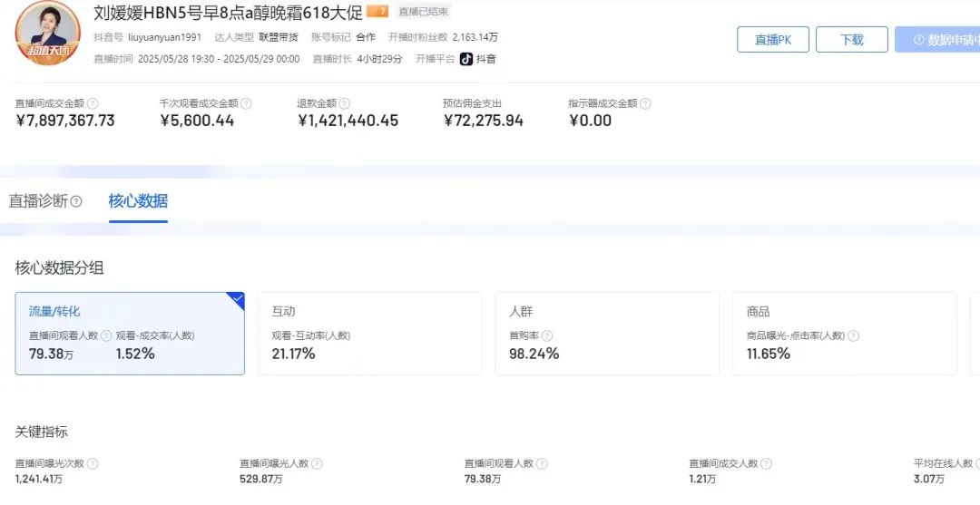The height and width of the screenshot is (505, 980).
Task: Click info icon next to 直播间曝光次数
Action: tap(93, 463)
